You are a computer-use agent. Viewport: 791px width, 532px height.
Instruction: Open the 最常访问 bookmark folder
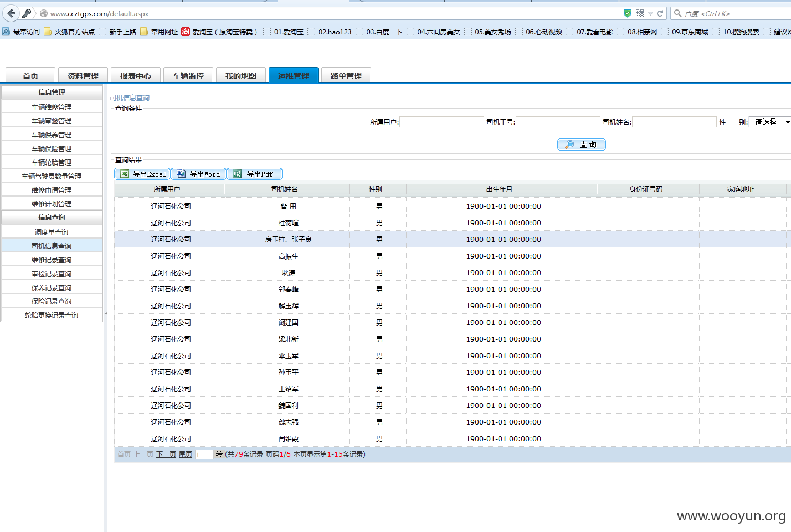pos(21,32)
